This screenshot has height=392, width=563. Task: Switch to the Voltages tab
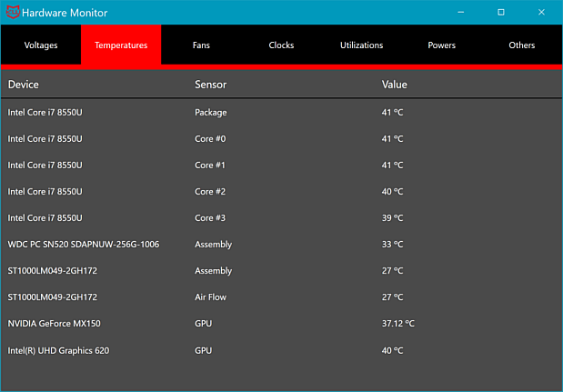(41, 45)
